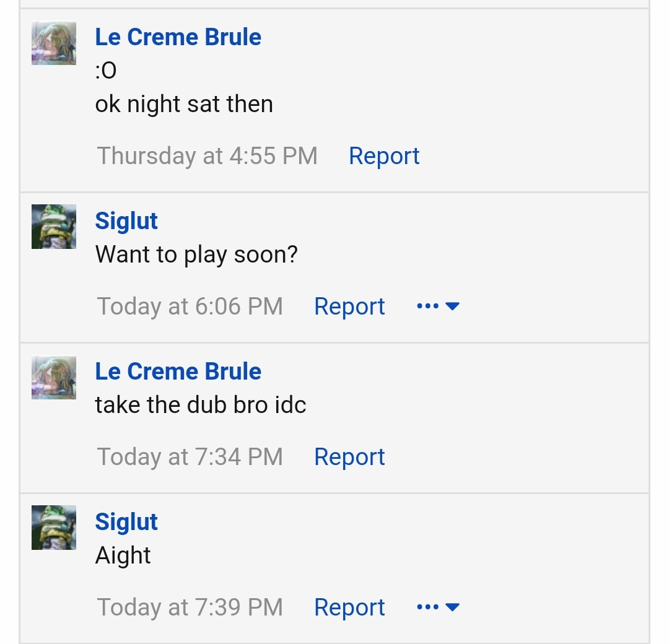Open Le Creme Brule profile from Thursday message

click(178, 37)
